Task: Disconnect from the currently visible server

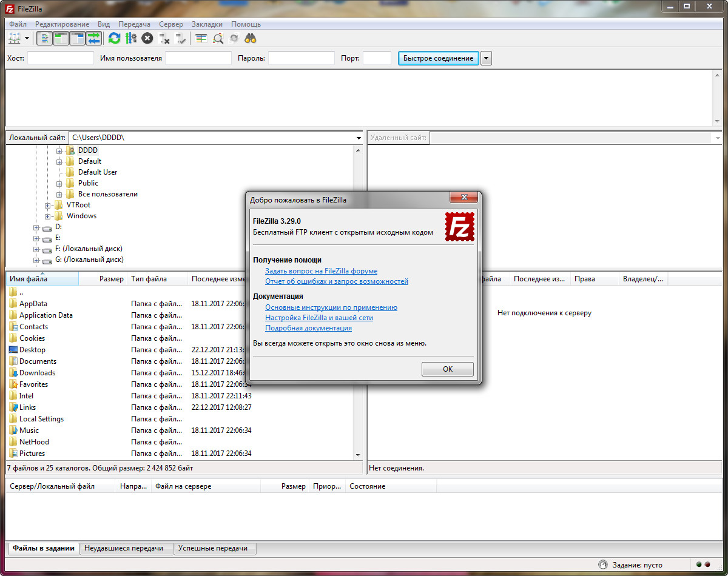Action: [164, 38]
